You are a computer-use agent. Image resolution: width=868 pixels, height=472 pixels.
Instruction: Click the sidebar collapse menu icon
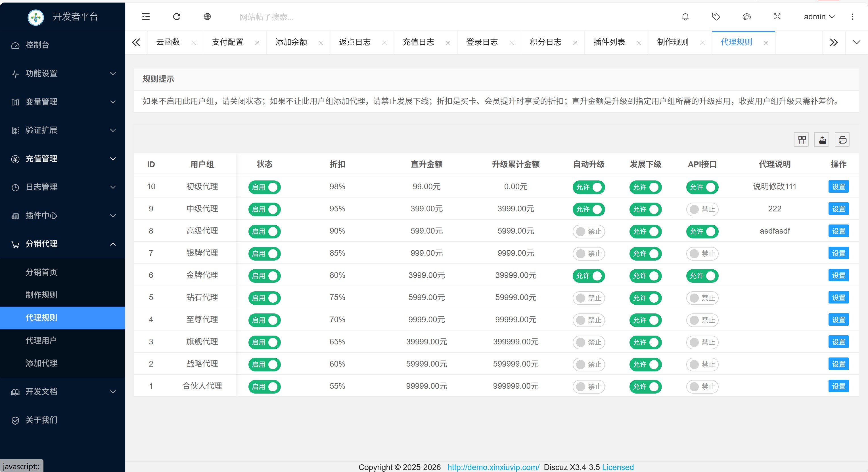[146, 16]
